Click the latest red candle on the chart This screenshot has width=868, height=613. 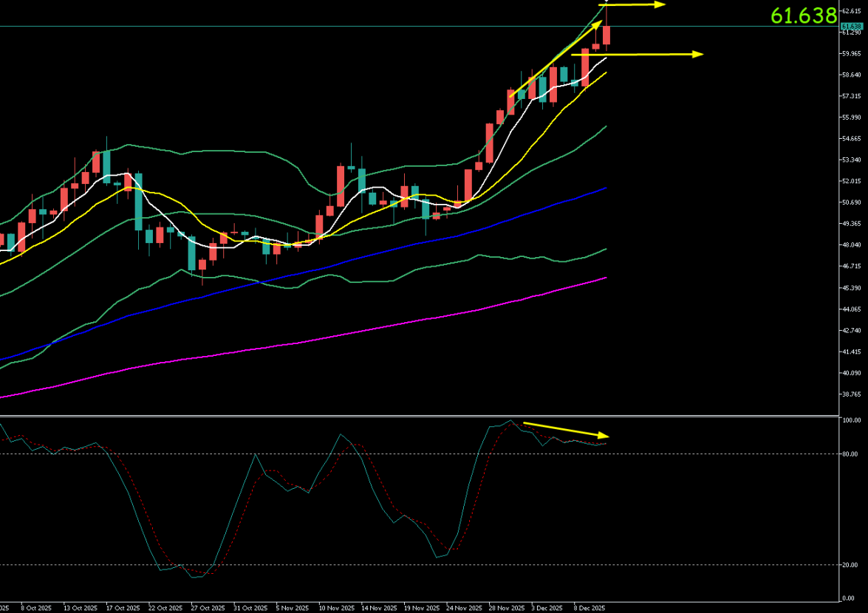[x=606, y=35]
